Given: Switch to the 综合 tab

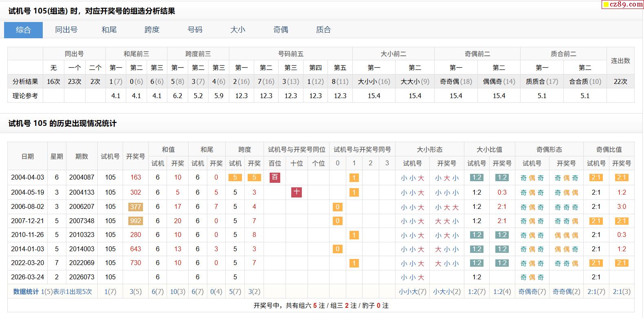Looking at the screenshot, I should tap(23, 30).
